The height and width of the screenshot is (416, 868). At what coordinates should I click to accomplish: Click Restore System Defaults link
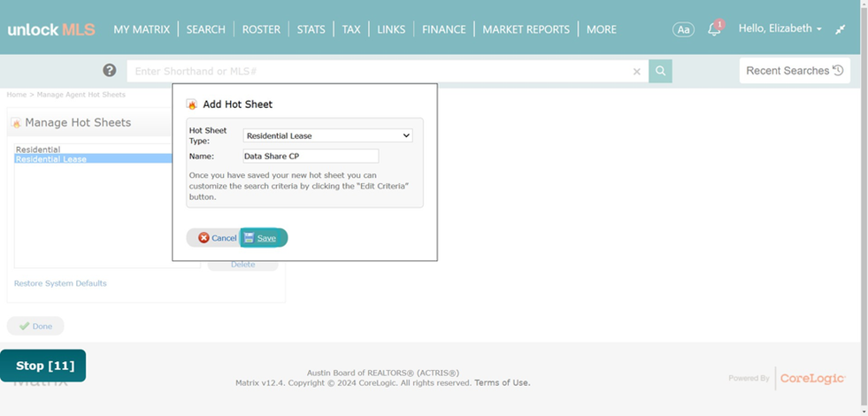(60, 283)
